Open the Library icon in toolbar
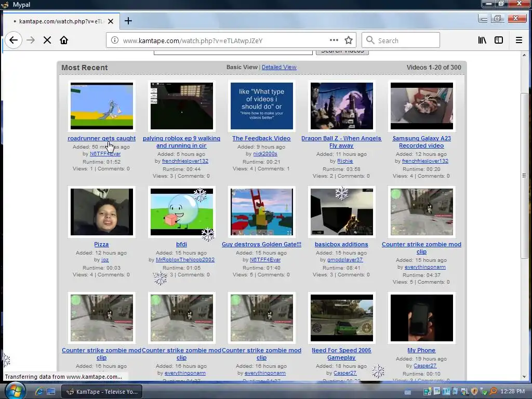 [482, 40]
